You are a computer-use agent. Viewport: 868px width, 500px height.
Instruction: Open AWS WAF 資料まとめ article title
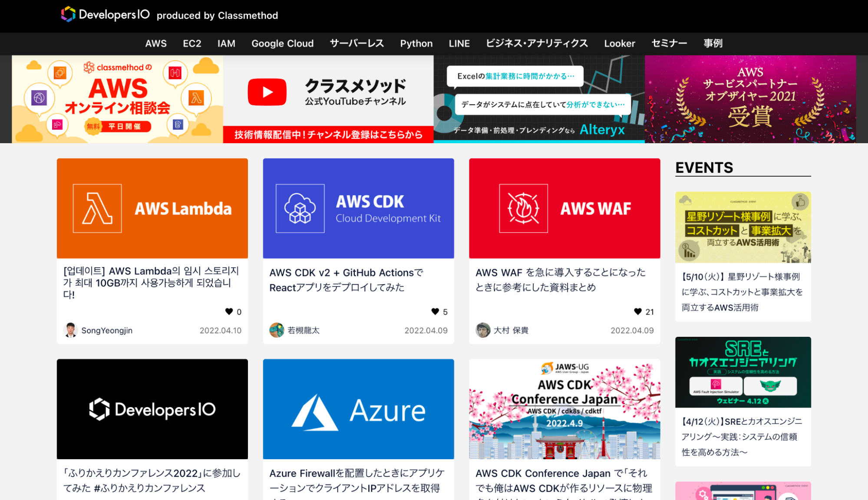tap(561, 280)
